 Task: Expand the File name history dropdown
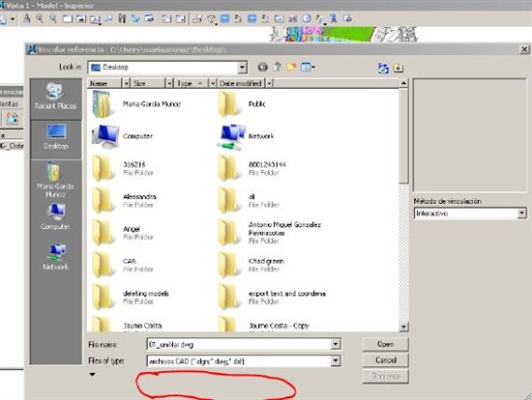[x=336, y=344]
